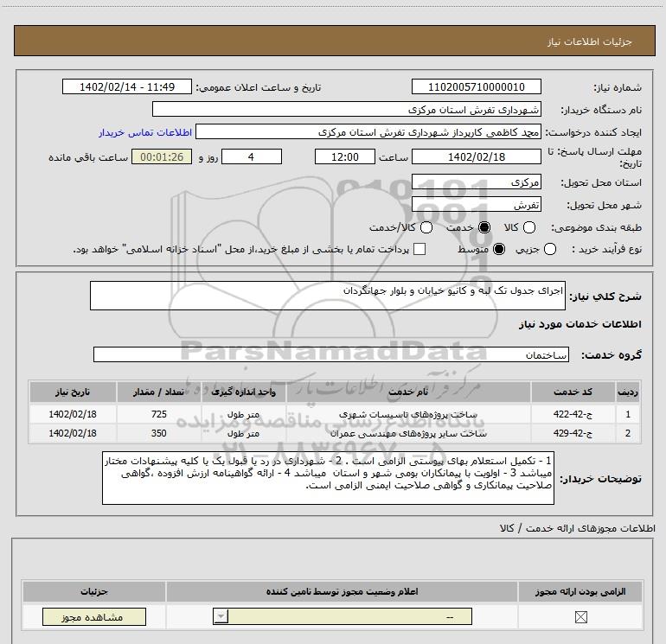
Task: Click the buyer organization name field
Action: click(347, 109)
